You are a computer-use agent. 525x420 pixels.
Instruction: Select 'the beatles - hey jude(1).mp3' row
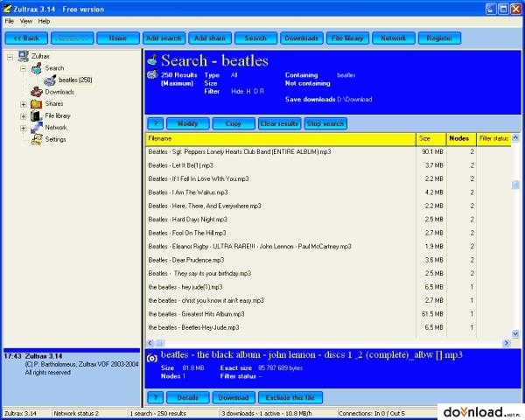[328, 287]
